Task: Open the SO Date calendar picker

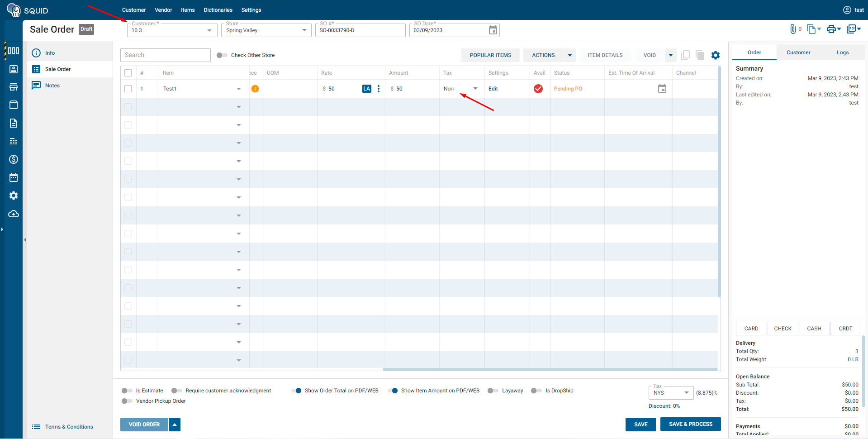Action: 493,30
